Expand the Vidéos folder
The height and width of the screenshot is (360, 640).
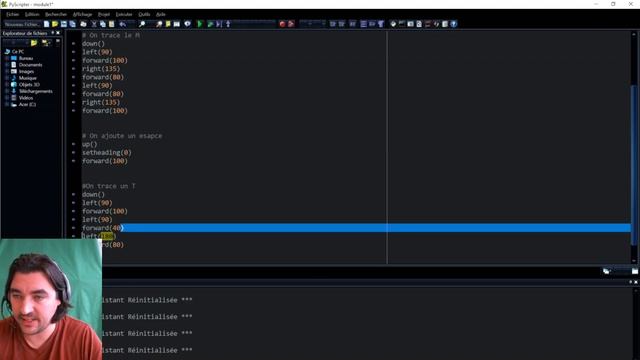[7, 98]
